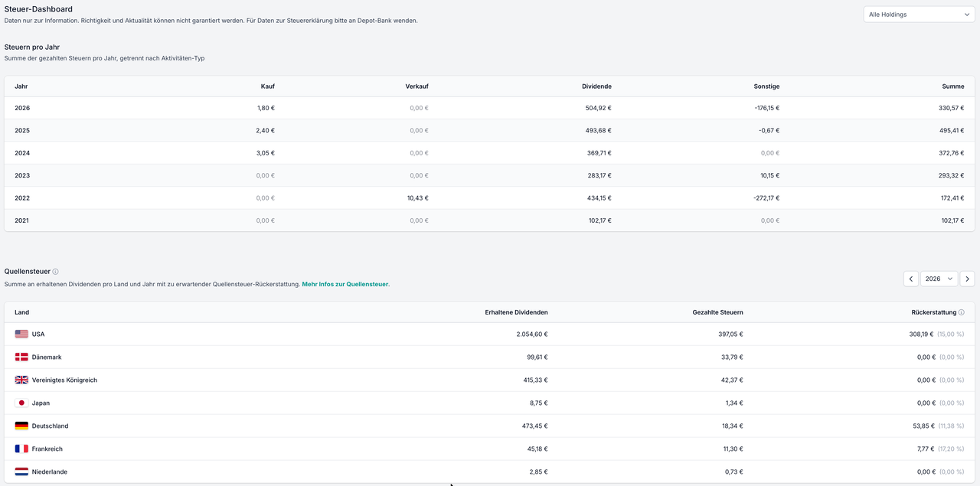Click the Steuer-Dashboard heading
980x486 pixels.
coord(38,9)
